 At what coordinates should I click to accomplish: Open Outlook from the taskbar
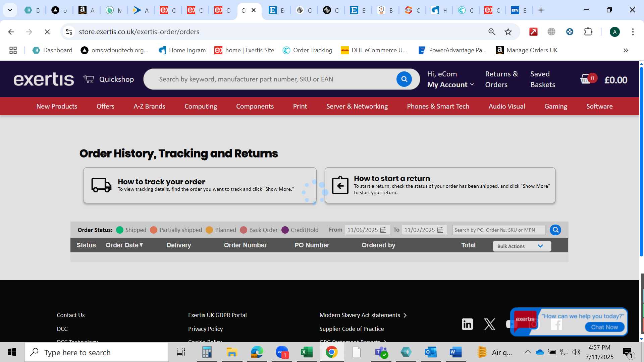click(431, 352)
